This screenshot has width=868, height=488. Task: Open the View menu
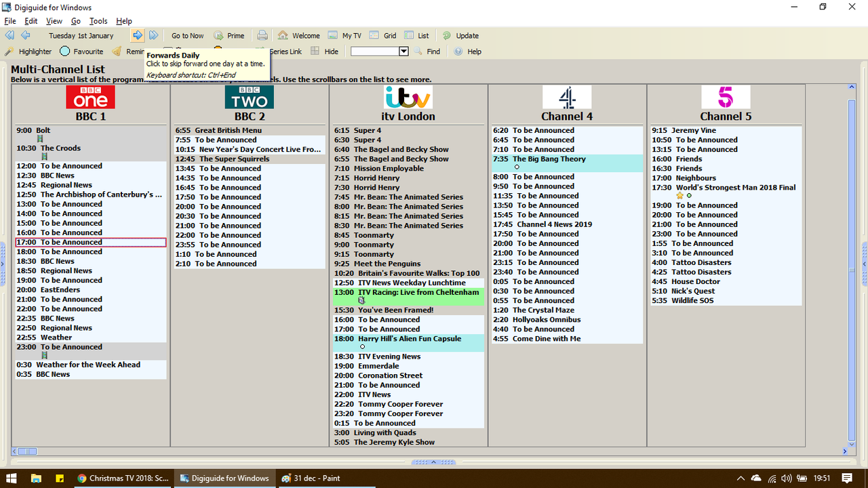[54, 21]
